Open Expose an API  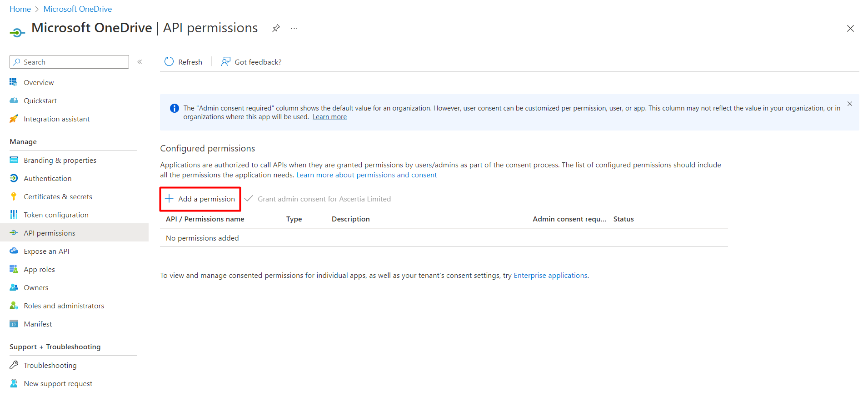[x=46, y=251]
